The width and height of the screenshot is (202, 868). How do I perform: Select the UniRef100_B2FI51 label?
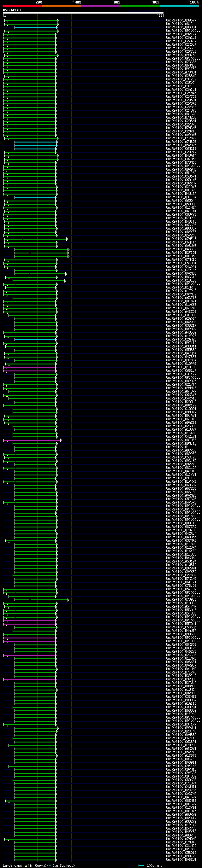click(181, 253)
